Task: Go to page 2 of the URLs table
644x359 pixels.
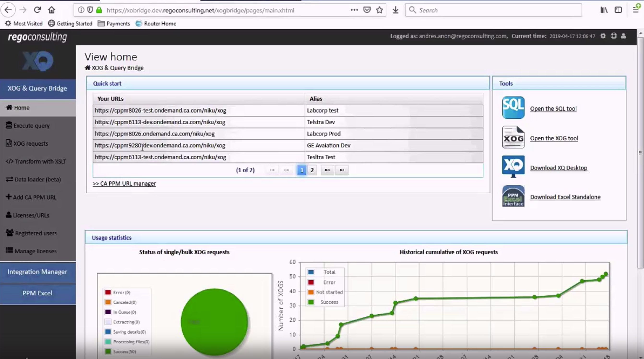Action: tap(312, 170)
